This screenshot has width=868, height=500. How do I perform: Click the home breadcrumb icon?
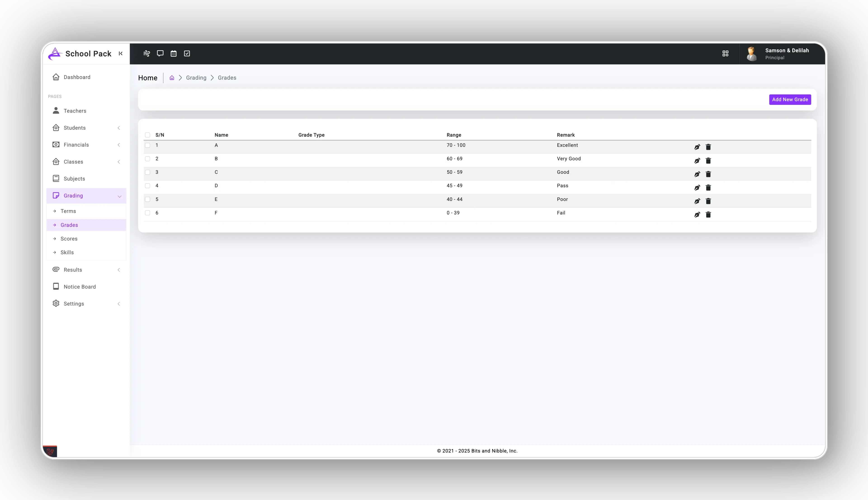(172, 78)
